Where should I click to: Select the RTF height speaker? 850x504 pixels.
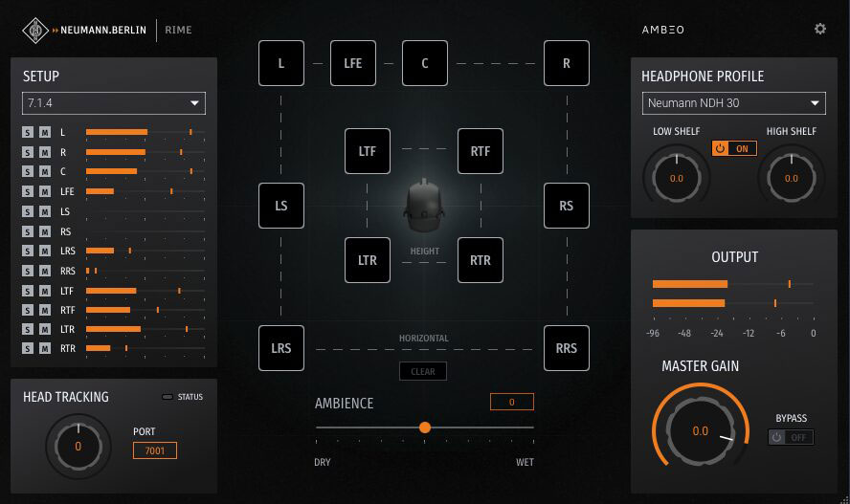click(x=481, y=151)
